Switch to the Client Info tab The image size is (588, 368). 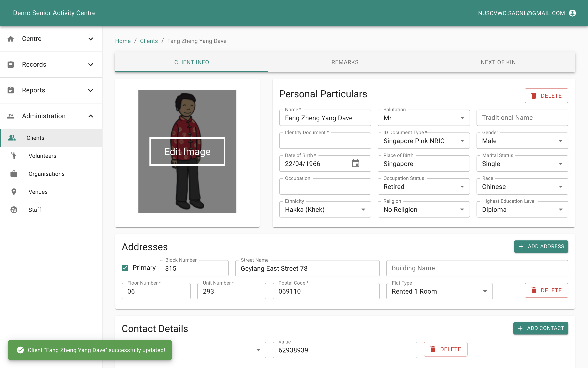pos(192,62)
